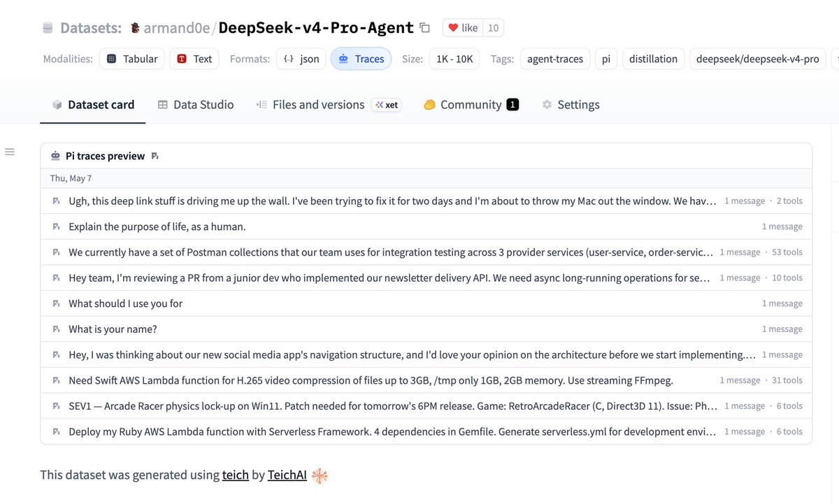Click Pi icon on purpose of life row

click(56, 226)
